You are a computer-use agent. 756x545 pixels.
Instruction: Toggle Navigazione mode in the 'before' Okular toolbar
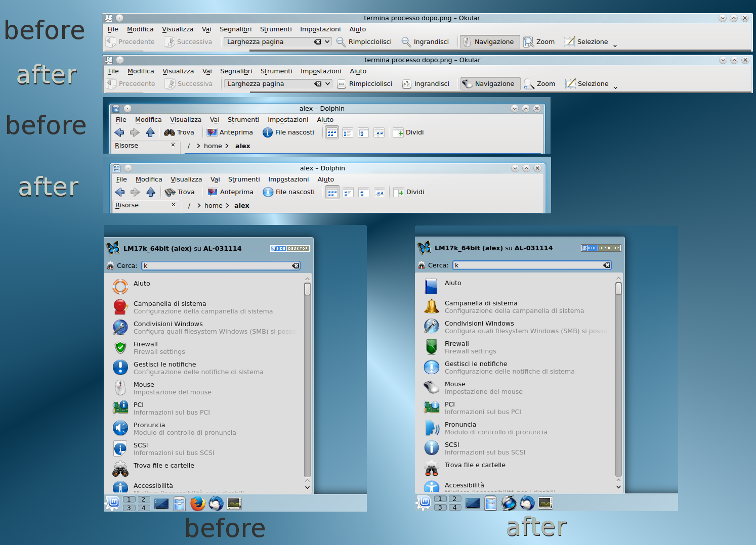coord(490,42)
